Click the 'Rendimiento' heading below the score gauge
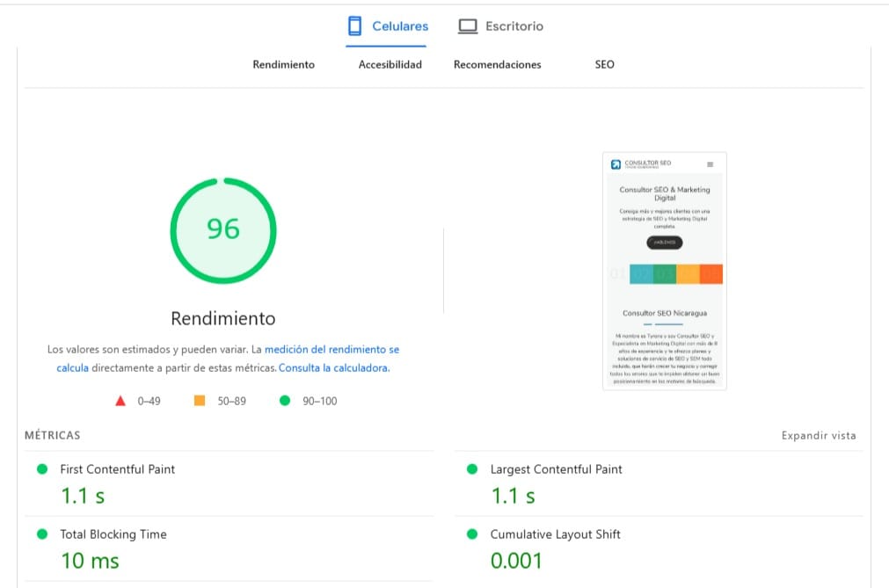The height and width of the screenshot is (588, 889). coord(223,318)
